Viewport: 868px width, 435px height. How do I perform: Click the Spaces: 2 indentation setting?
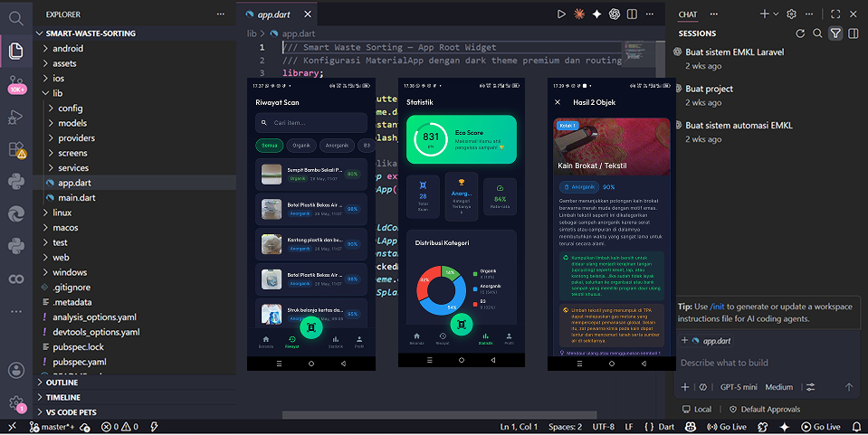pyautogui.click(x=565, y=427)
